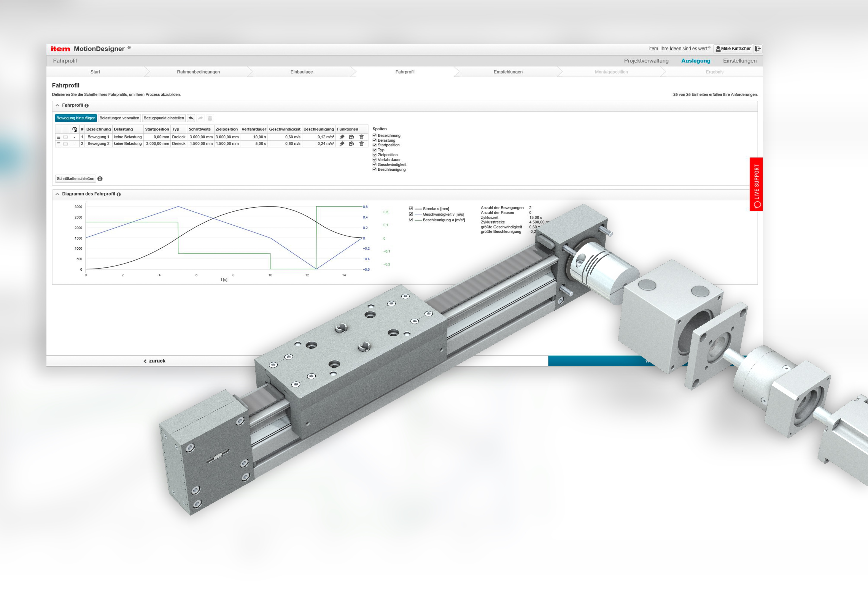This screenshot has height=614, width=868.
Task: Click info icon next to Schrittkette schließen
Action: [100, 178]
